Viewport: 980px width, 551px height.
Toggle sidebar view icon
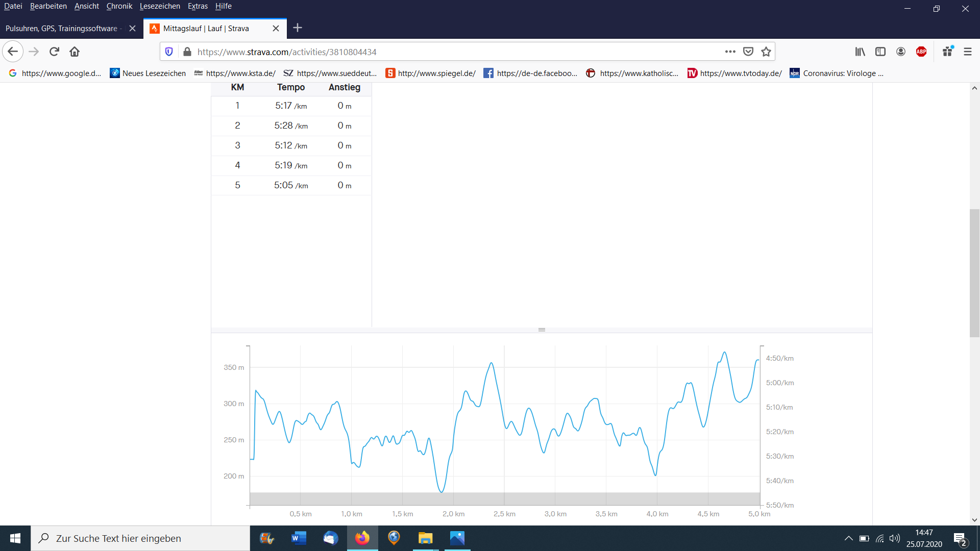pos(880,52)
